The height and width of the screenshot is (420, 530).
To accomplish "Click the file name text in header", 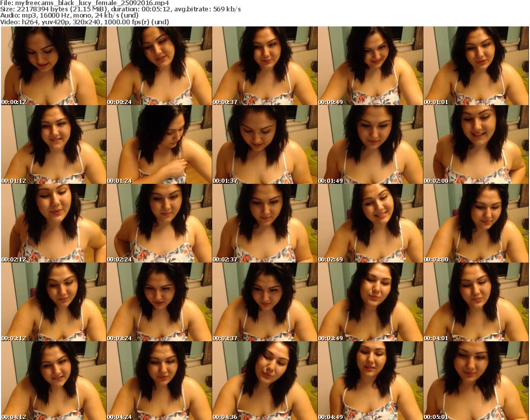I will tap(85, 3).
